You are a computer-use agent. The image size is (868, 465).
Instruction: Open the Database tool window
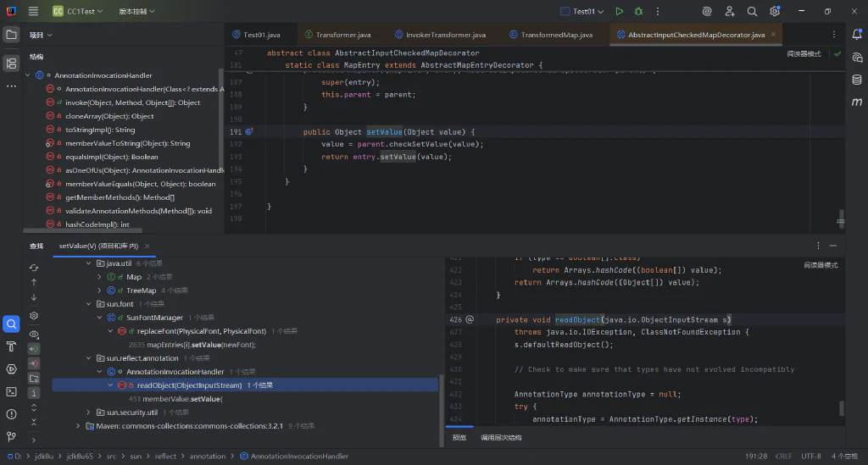pos(857,80)
